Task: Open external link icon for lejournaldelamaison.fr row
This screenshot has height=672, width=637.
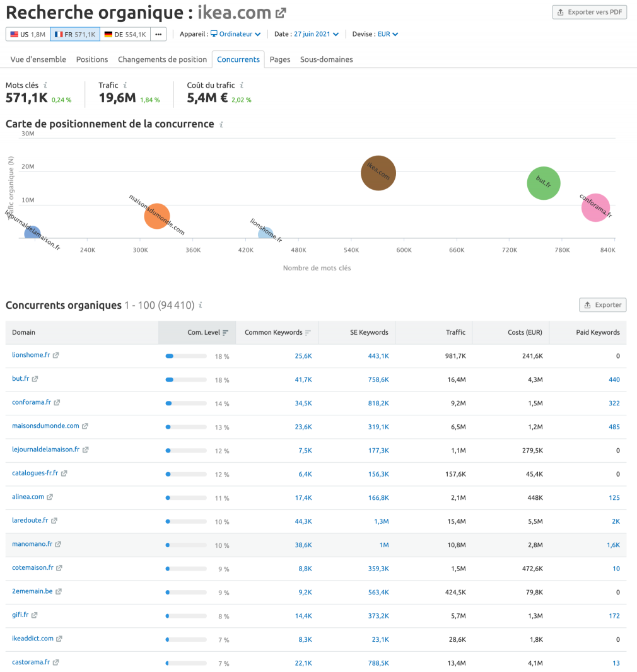Action: point(85,449)
